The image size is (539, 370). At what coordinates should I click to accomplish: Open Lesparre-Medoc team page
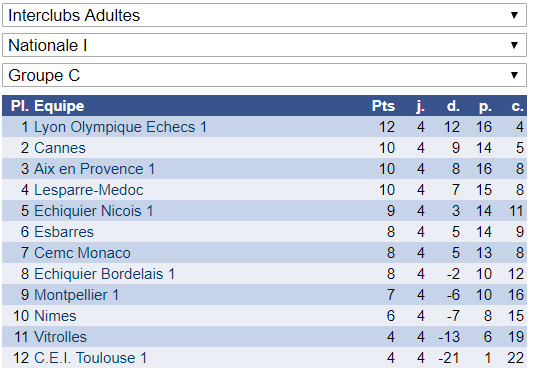[89, 190]
